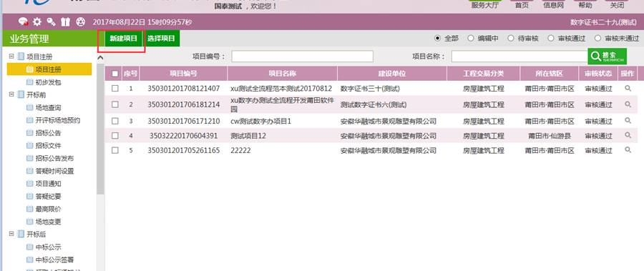Go to 首页 in top navigation
644x271 pixels.
coord(522,5)
